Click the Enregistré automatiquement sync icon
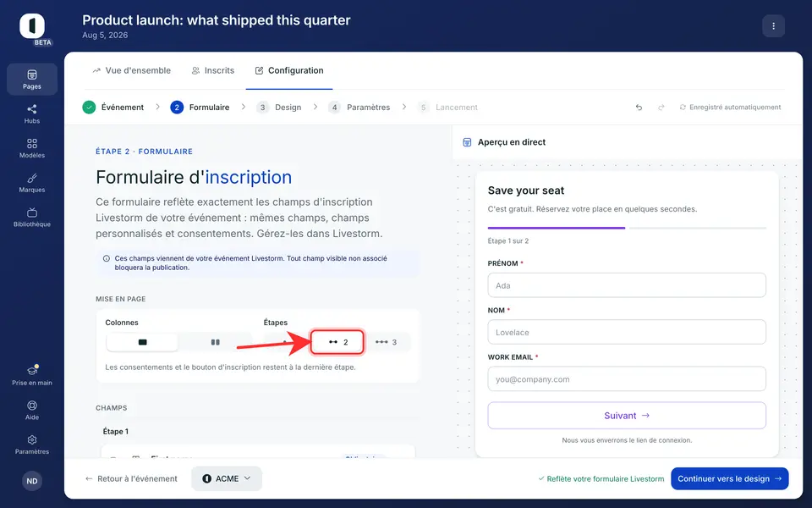This screenshot has width=812, height=508. (x=683, y=108)
